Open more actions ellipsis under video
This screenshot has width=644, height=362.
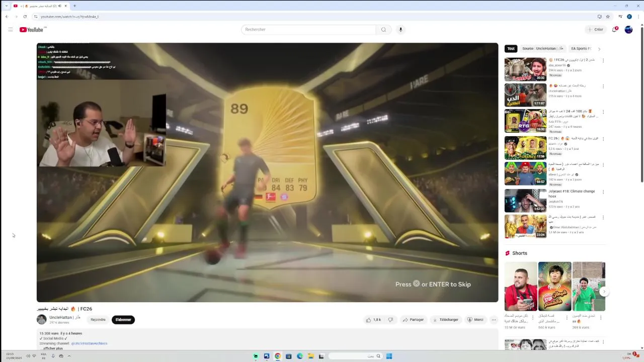click(494, 320)
